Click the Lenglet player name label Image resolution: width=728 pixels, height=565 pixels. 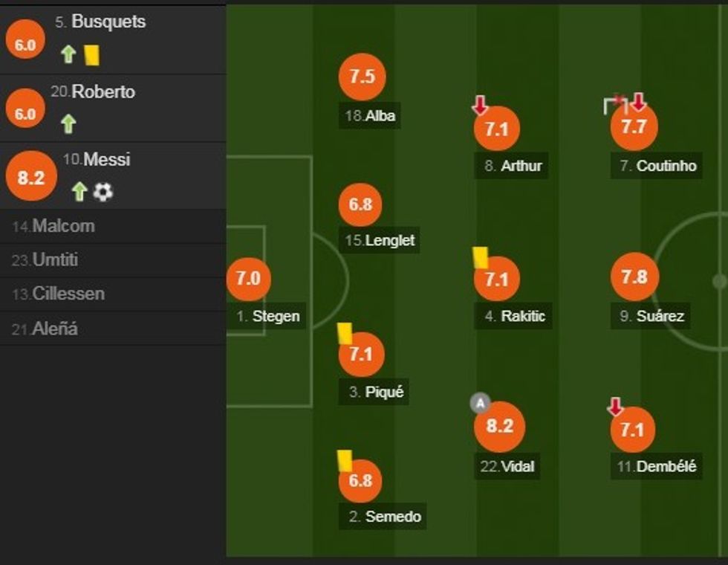(390, 240)
